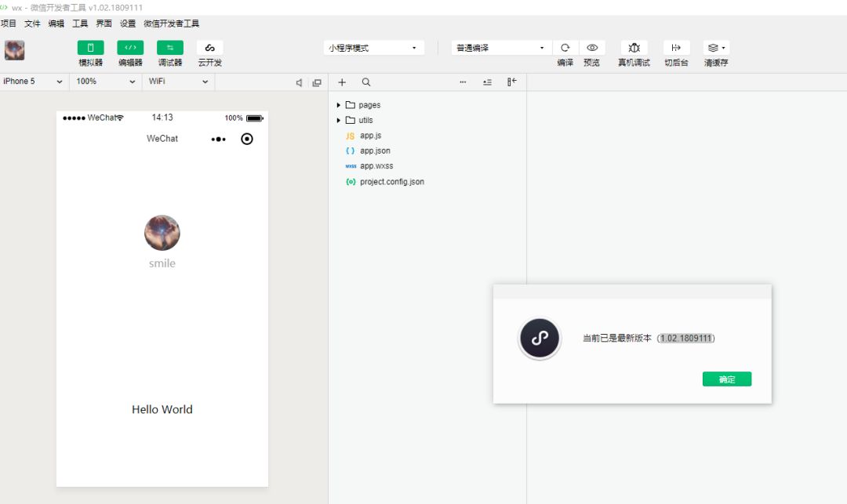Start 真机调试 remote debugging
847x504 pixels.
(634, 48)
